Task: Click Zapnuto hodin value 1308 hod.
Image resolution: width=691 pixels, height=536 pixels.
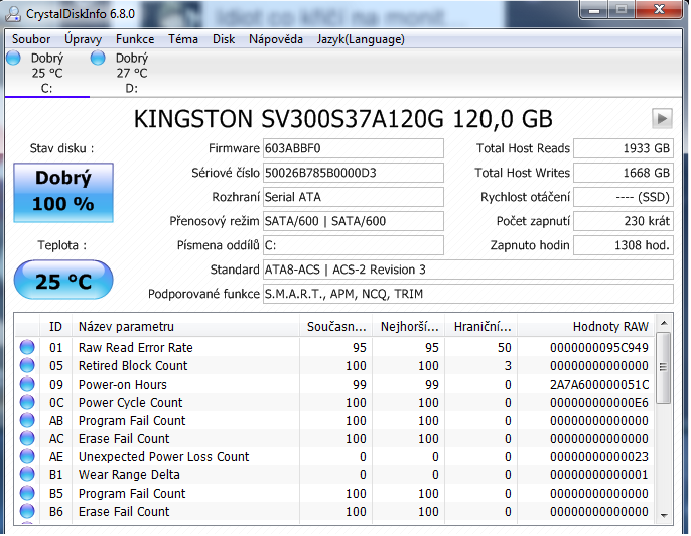Action: pyautogui.click(x=623, y=245)
